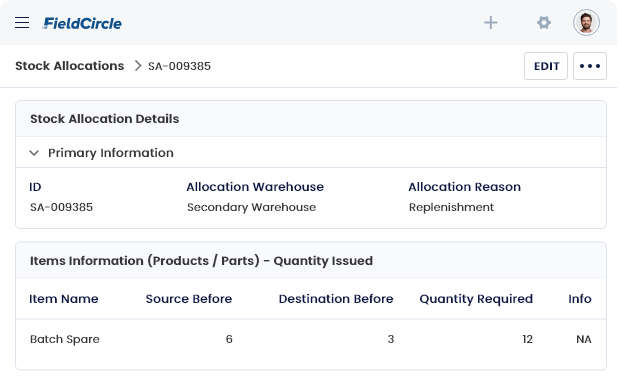Click the Source Before column header
This screenshot has height=382, width=618.
point(189,299)
